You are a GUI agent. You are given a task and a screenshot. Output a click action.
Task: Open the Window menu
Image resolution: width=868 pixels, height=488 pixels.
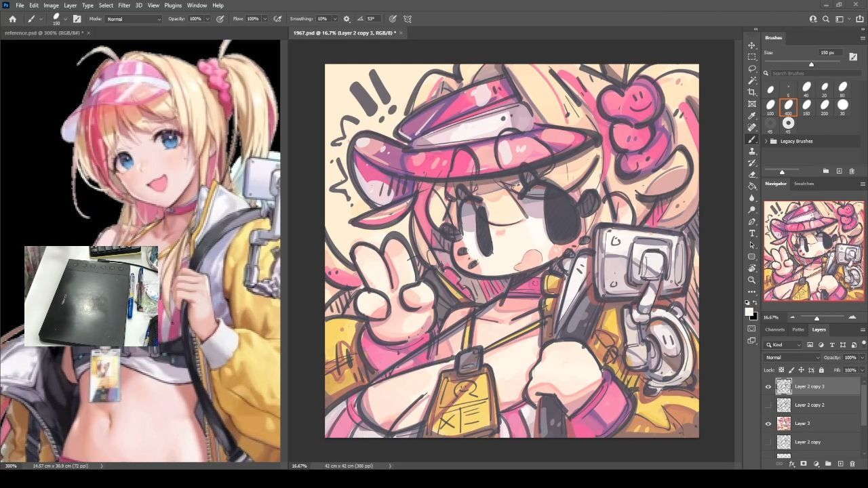click(197, 5)
